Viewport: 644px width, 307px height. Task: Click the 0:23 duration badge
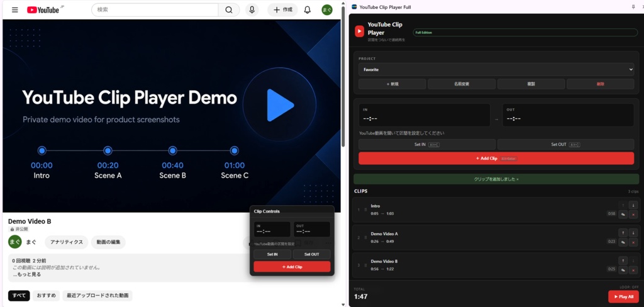[611, 241]
